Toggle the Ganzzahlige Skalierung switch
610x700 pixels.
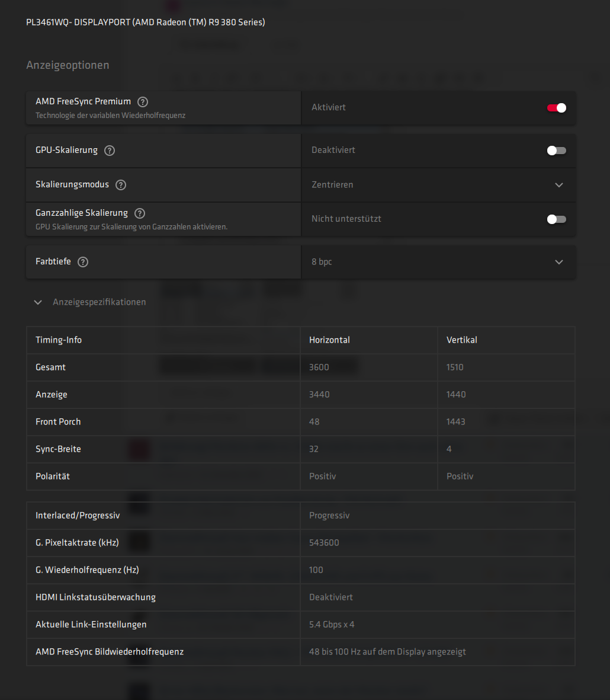pyautogui.click(x=557, y=219)
